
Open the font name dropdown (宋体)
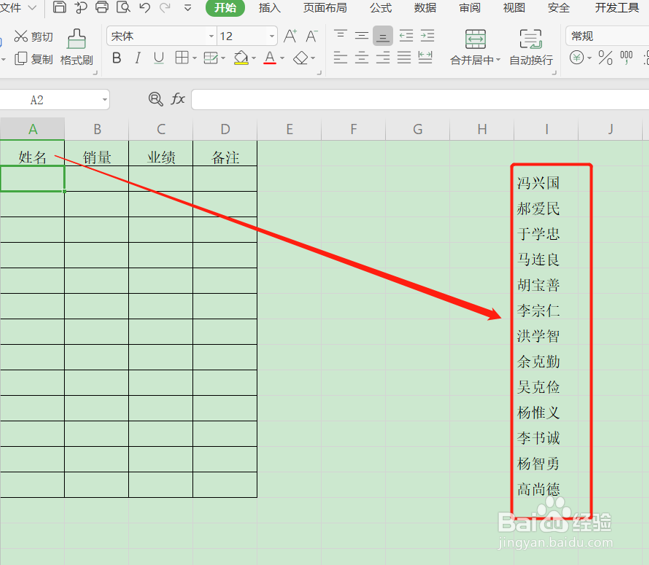[x=211, y=36]
